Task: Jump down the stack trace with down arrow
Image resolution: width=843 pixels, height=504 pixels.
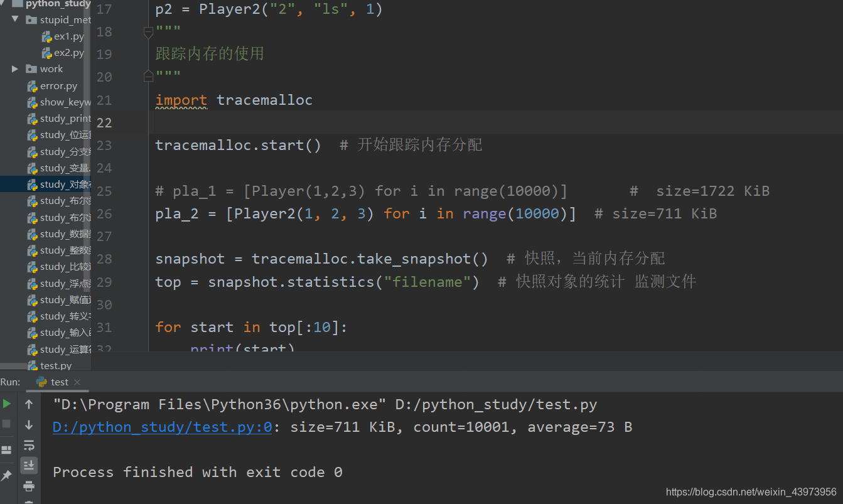Action: (29, 425)
